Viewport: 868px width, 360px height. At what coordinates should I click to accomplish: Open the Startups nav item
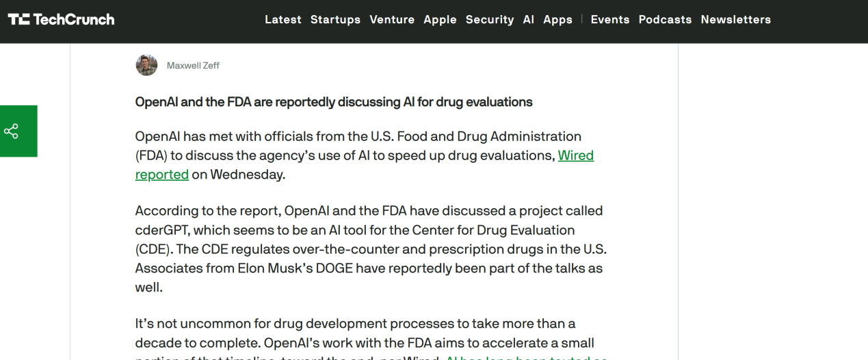click(x=335, y=19)
